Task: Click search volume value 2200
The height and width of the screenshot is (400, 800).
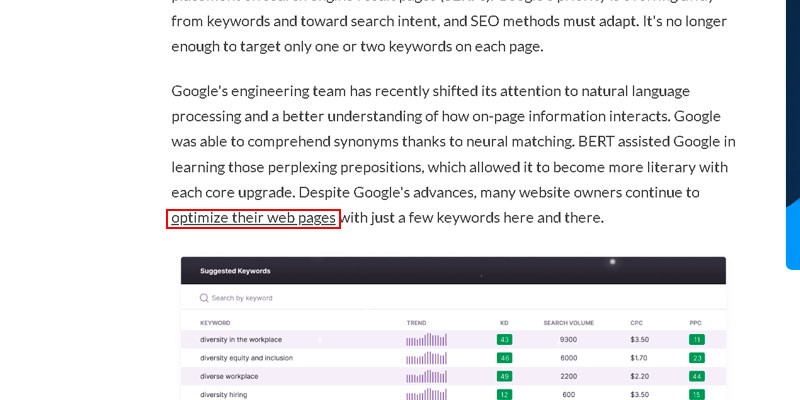Action: [x=568, y=377]
